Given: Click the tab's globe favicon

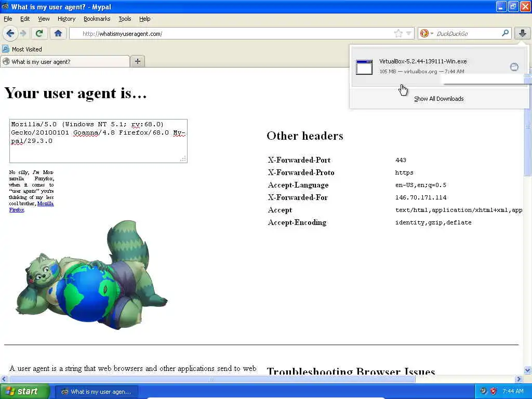Looking at the screenshot, I should tap(6, 61).
